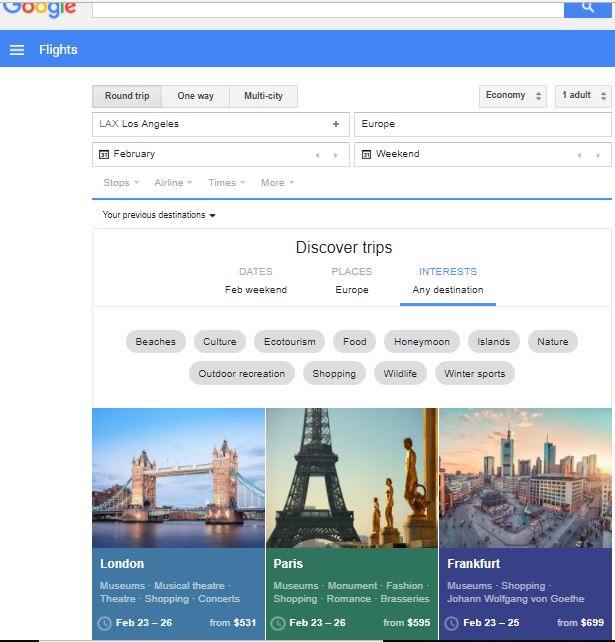Open the 1 adult passengers dropdown
This screenshot has width=615, height=642.
(583, 96)
